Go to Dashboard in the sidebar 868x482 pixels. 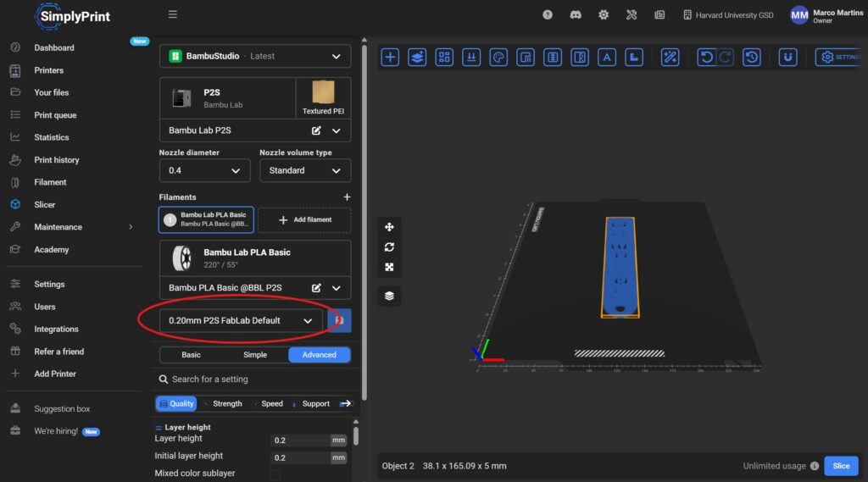click(53, 47)
